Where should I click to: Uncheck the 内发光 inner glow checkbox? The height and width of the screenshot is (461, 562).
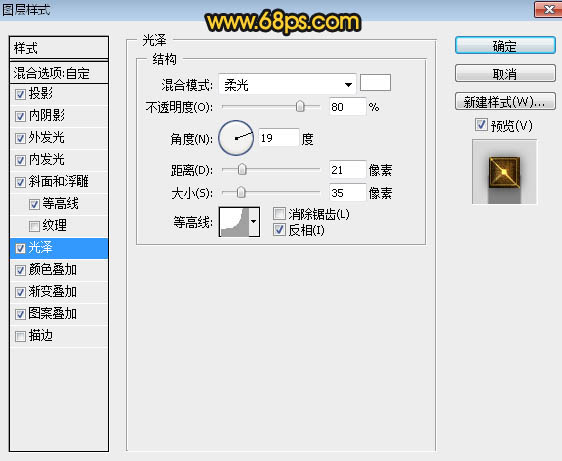point(20,160)
